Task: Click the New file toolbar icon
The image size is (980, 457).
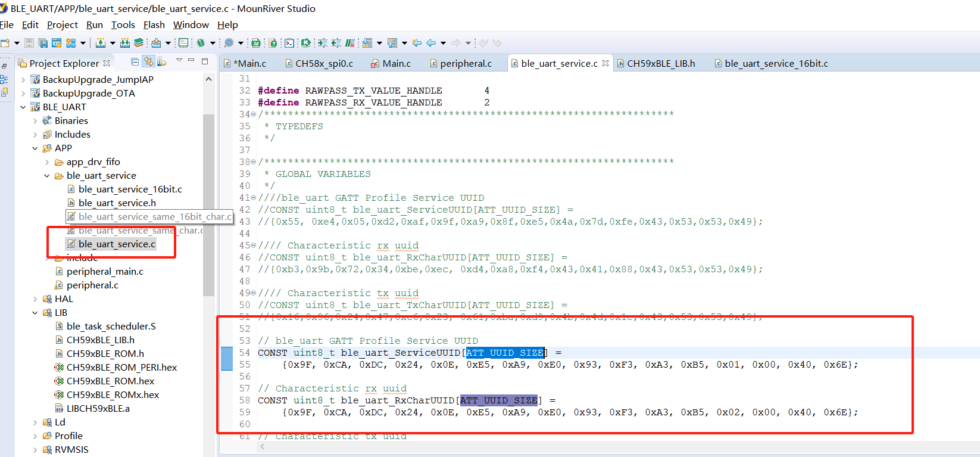Action: point(5,43)
